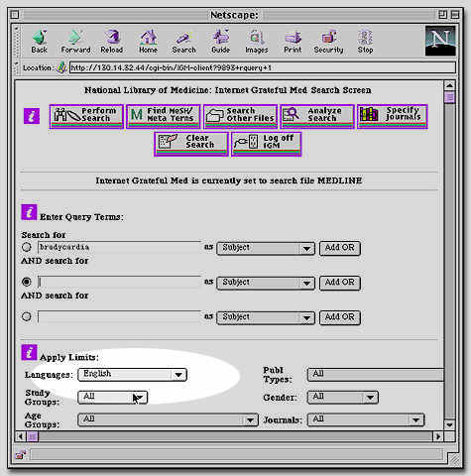The height and width of the screenshot is (476, 471).
Task: Select the third query row radio button
Action: [27, 316]
